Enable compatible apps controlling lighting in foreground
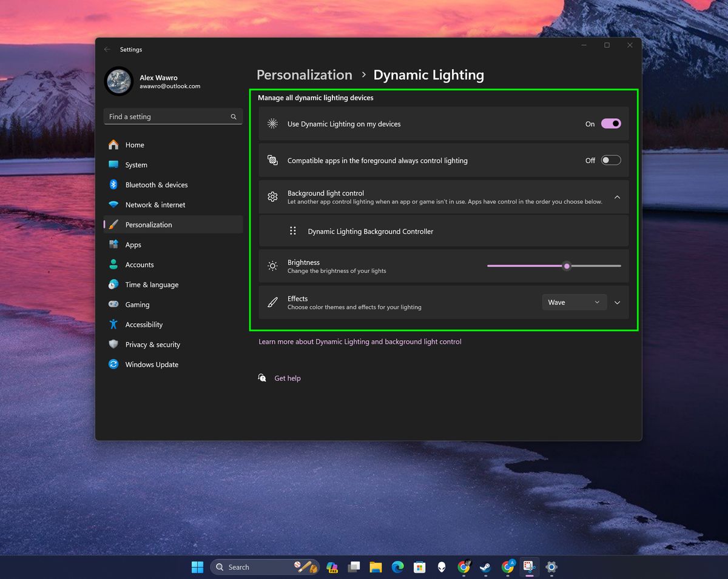 [x=610, y=159]
